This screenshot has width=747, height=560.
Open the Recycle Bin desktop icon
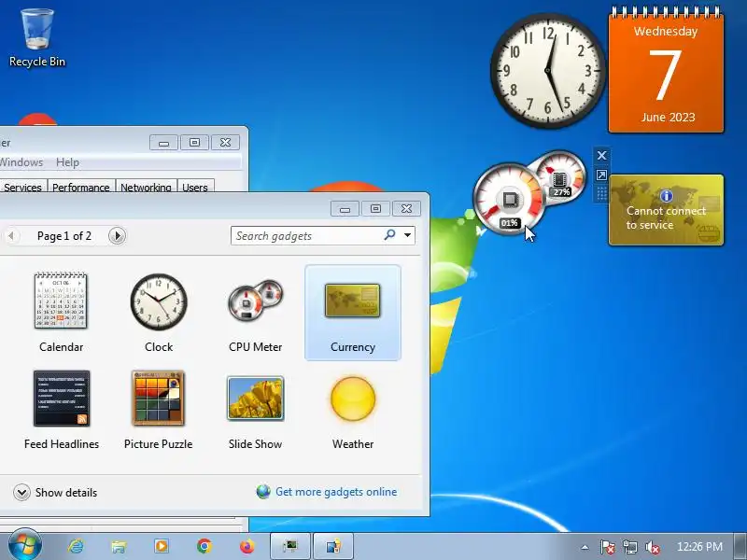(x=37, y=37)
